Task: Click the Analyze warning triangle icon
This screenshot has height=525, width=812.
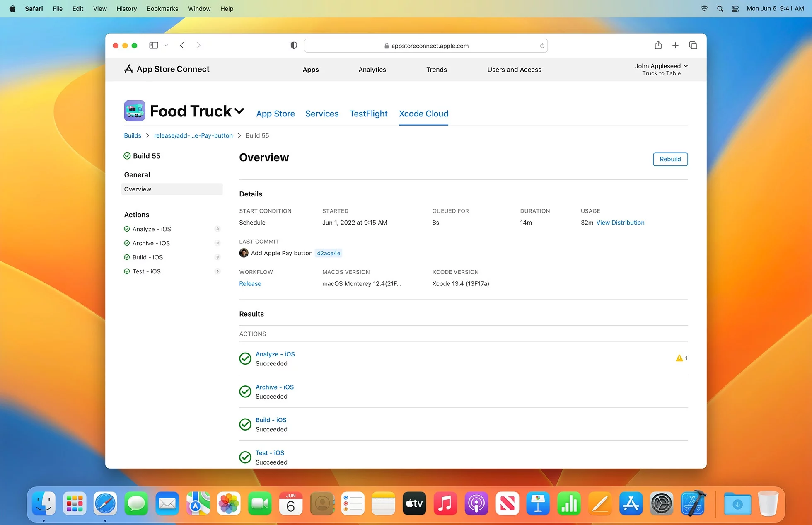Action: point(679,358)
